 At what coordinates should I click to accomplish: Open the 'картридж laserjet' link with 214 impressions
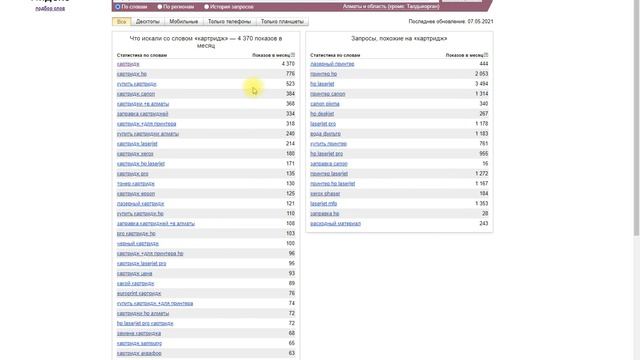137,144
